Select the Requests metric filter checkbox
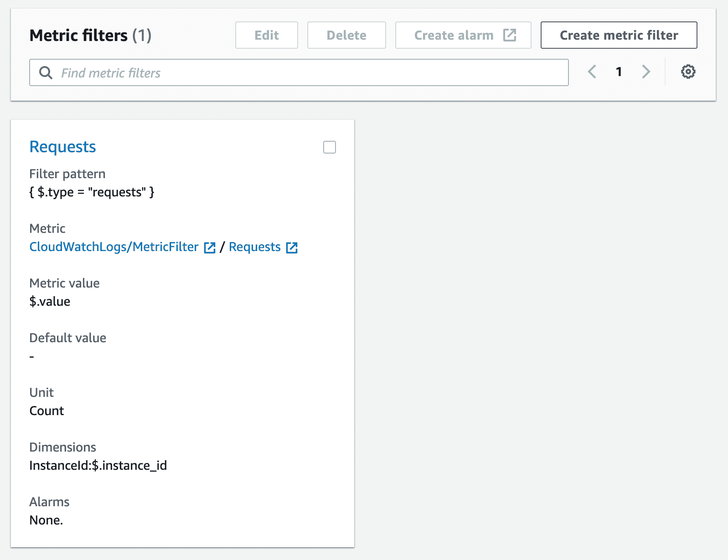Screen dimensions: 728x560 330,147
